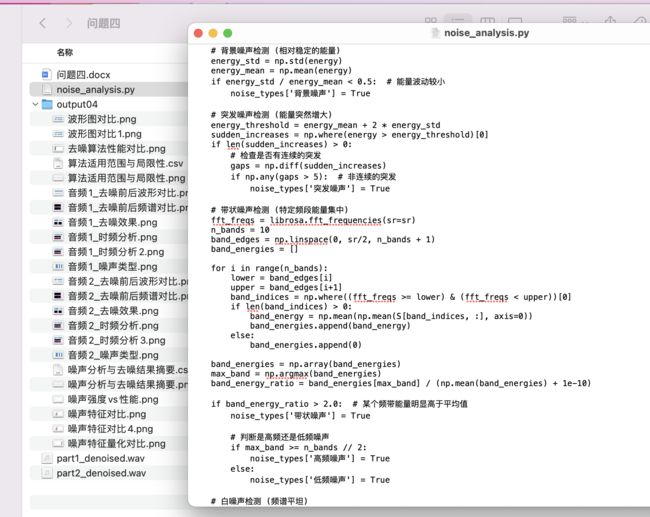Image resolution: width=650 pixels, height=517 pixels.
Task: Click the 'if max_band >= n_bands // 2:' line
Action: [x=298, y=447]
